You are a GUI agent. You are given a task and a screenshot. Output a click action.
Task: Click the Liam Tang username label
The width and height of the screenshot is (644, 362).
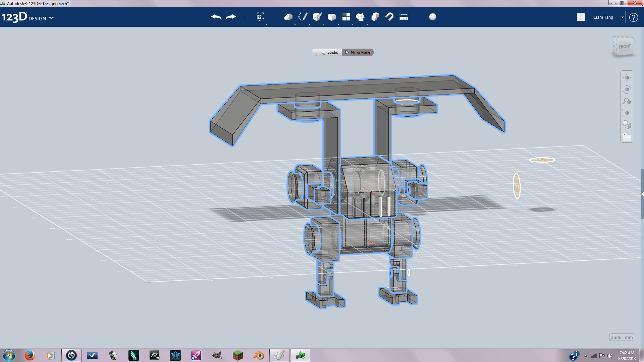pos(603,17)
